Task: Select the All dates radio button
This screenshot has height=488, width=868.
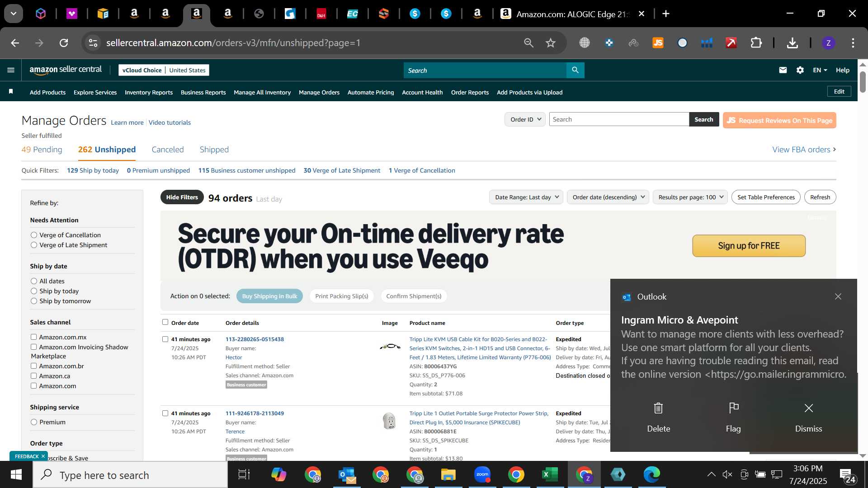Action: [x=34, y=281]
